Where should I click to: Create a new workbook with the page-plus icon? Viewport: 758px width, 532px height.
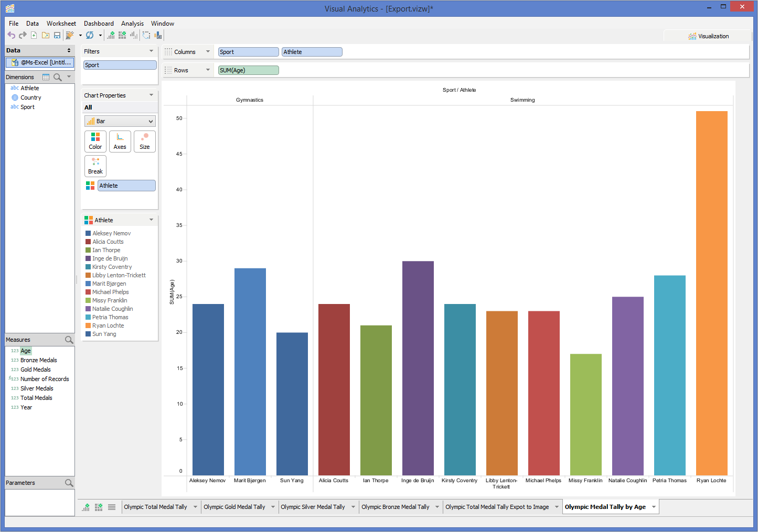click(x=34, y=35)
